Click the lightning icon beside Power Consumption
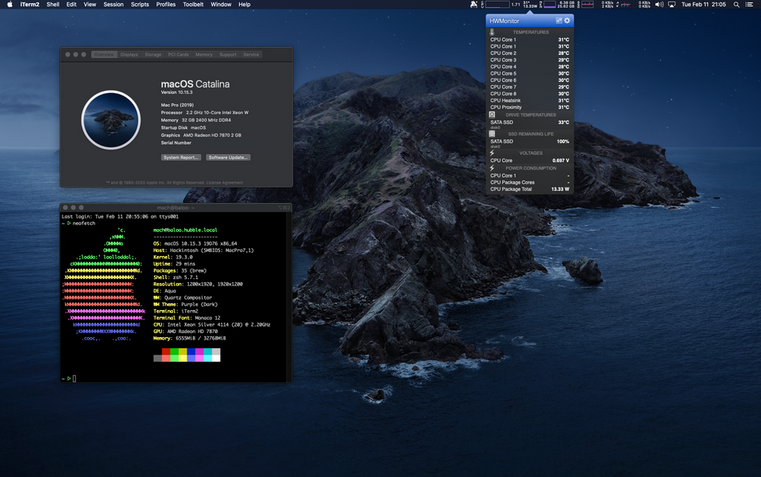The width and height of the screenshot is (761, 477). click(x=492, y=168)
